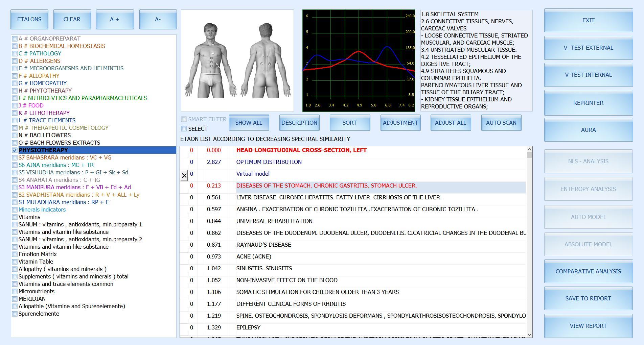Screen dimensions: 644x345
Task: Select K # LITHOTHERAPY category
Action: point(44,113)
